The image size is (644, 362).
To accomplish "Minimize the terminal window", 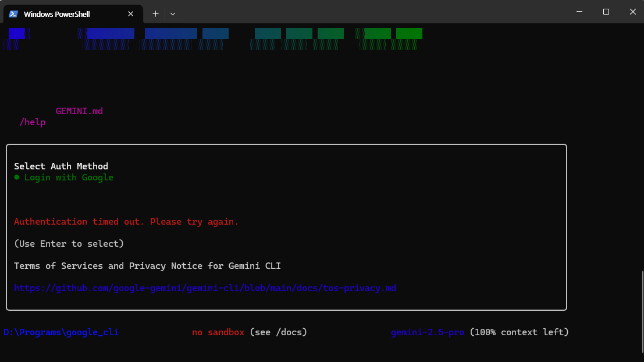I will (x=579, y=12).
